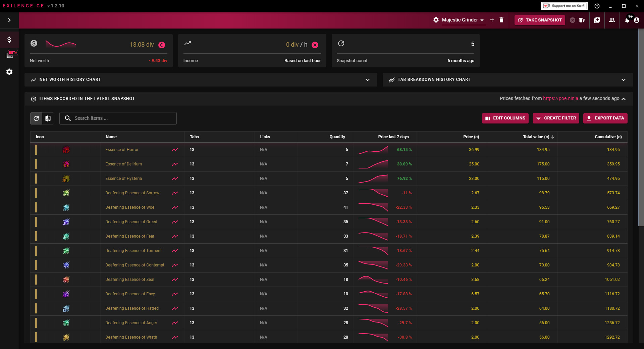Screen dimensions: 644x349
Task: Open net worth view in left sidebar
Action: coord(9,40)
